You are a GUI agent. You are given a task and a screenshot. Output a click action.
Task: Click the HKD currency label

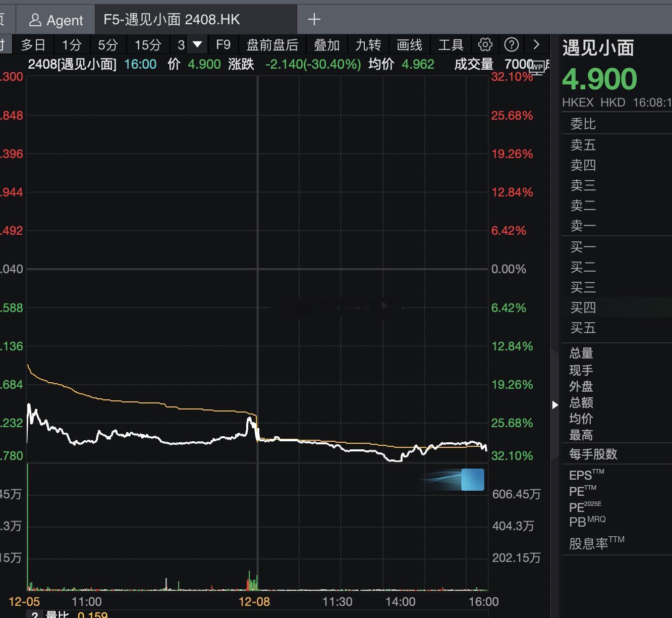click(x=613, y=102)
